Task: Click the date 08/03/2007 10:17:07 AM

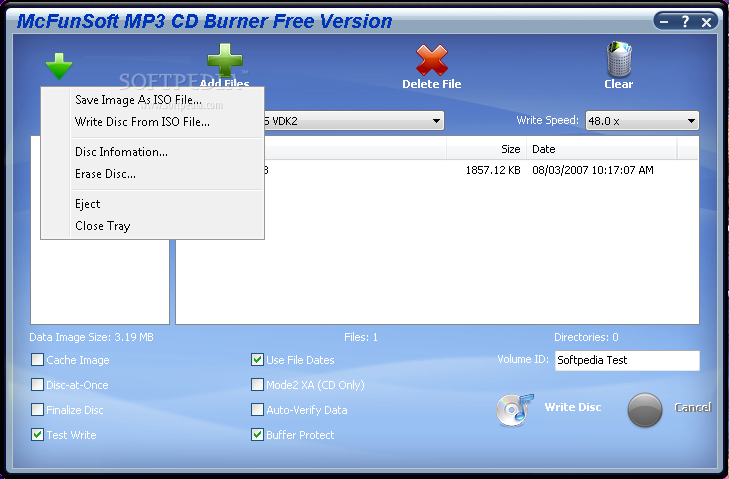Action: tap(593, 170)
